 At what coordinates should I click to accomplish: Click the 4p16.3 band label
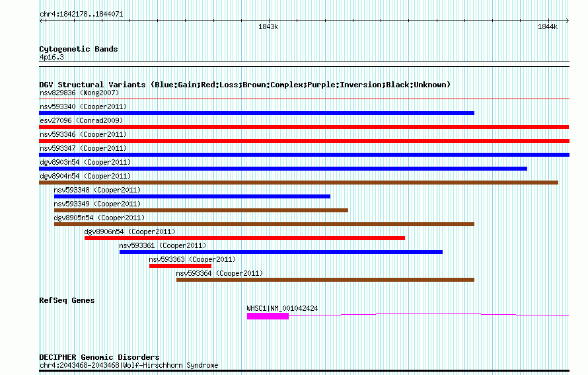click(52, 57)
